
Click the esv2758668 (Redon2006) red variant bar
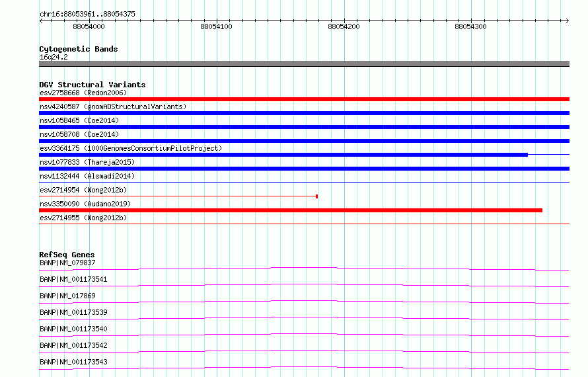tap(304, 99)
